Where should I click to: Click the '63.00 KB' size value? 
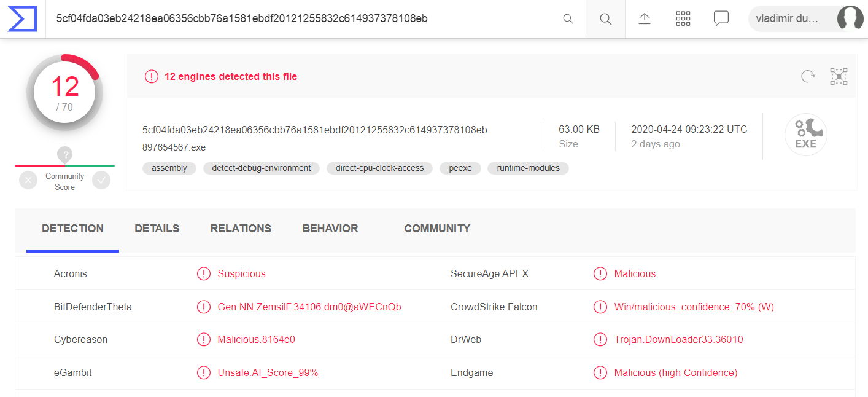[579, 130]
